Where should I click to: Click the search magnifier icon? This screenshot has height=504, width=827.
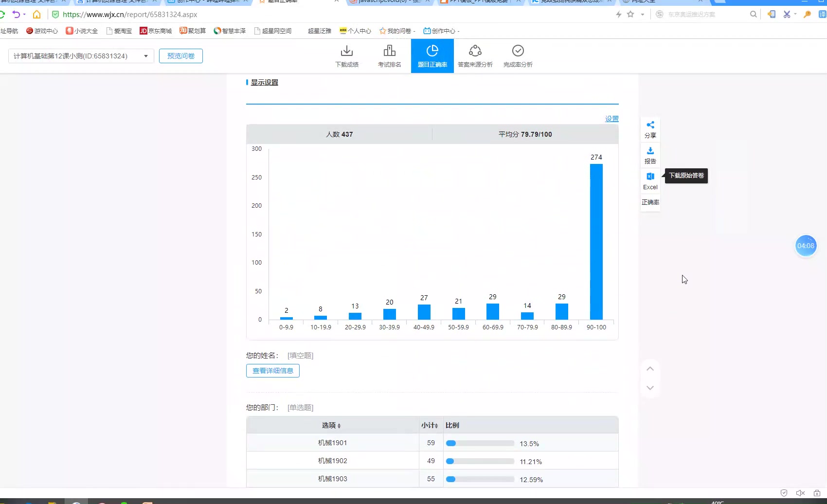754,14
